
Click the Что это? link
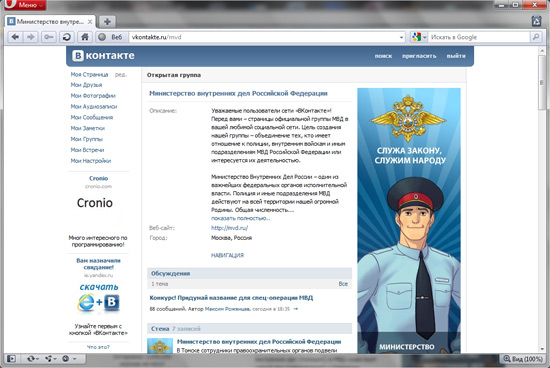(98, 347)
